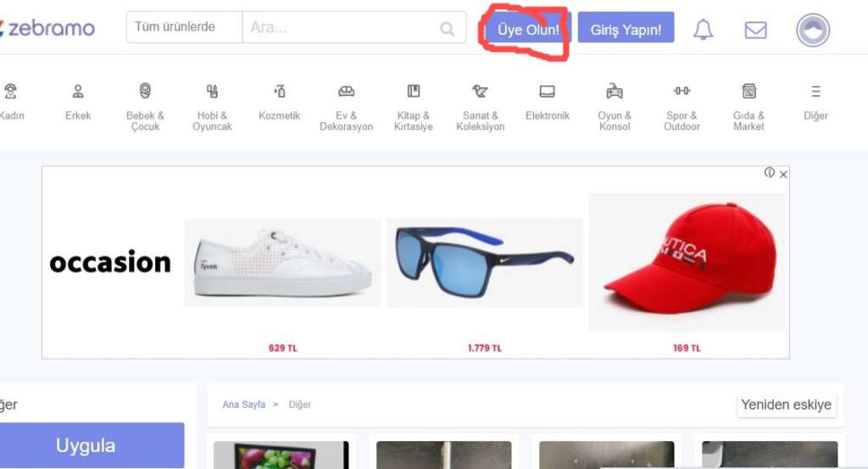
Task: Open the Kitap & Kırtasiye category
Action: tap(413, 106)
